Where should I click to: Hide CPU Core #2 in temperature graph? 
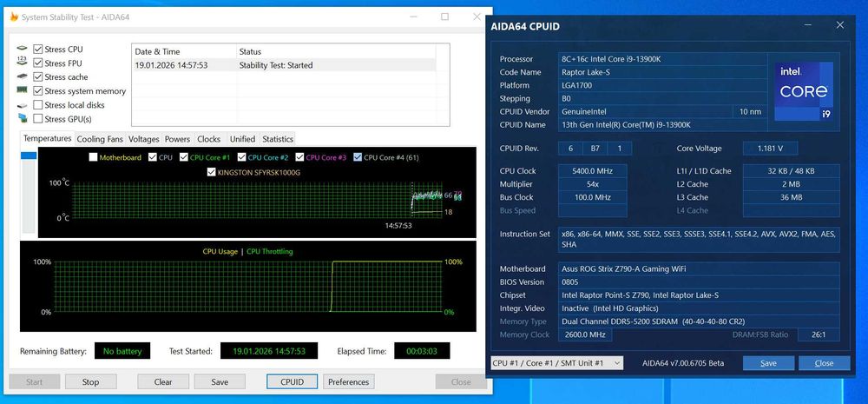(x=242, y=157)
